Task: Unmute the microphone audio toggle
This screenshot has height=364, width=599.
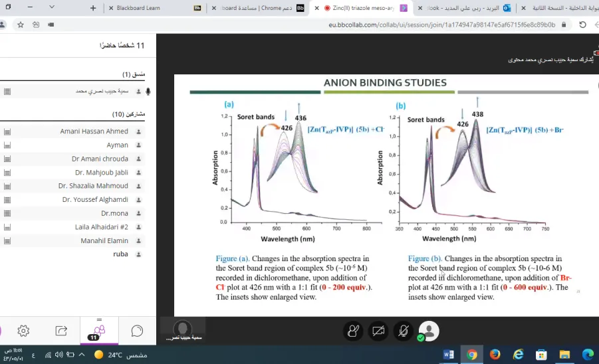Action: point(404,331)
